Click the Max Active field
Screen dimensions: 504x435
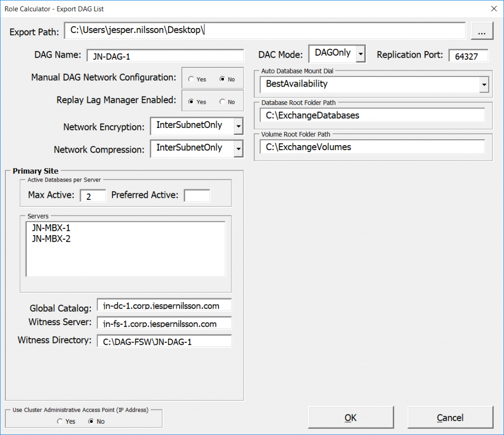(x=93, y=195)
